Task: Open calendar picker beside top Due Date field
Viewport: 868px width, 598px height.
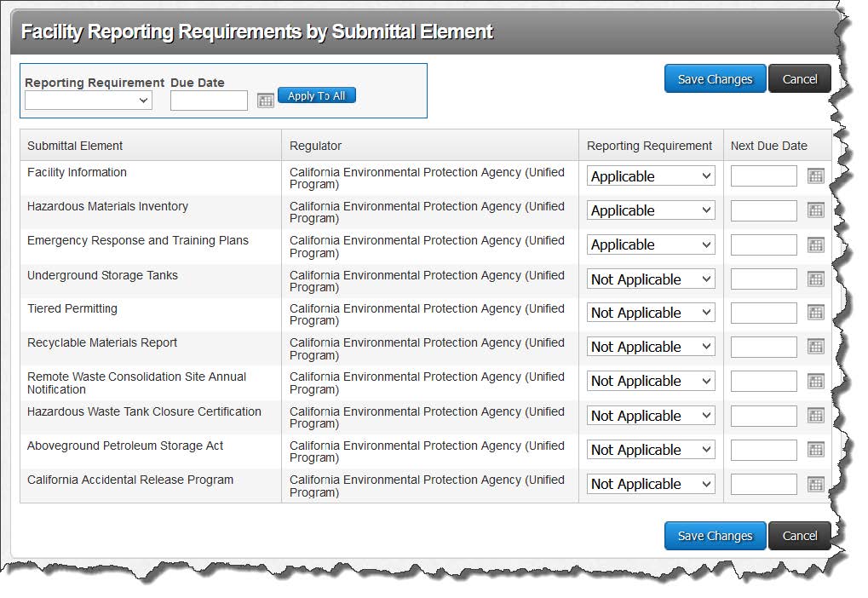Action: [x=266, y=101]
